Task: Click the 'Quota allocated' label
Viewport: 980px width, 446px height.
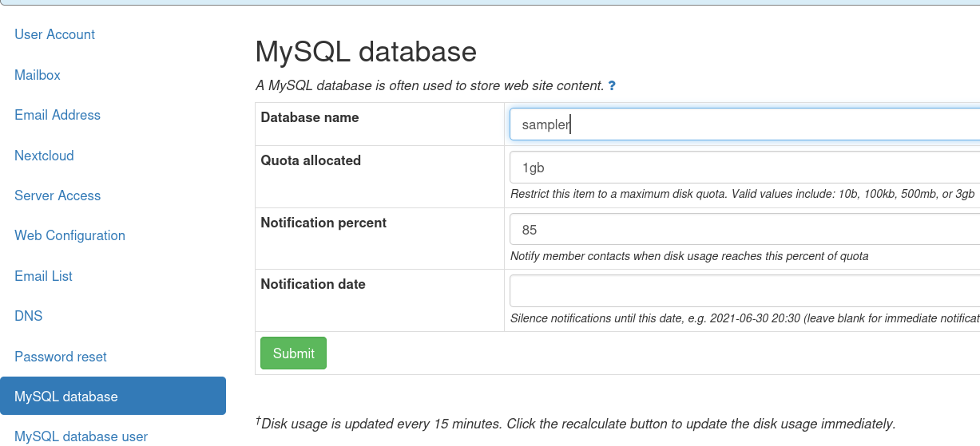Action: click(311, 160)
